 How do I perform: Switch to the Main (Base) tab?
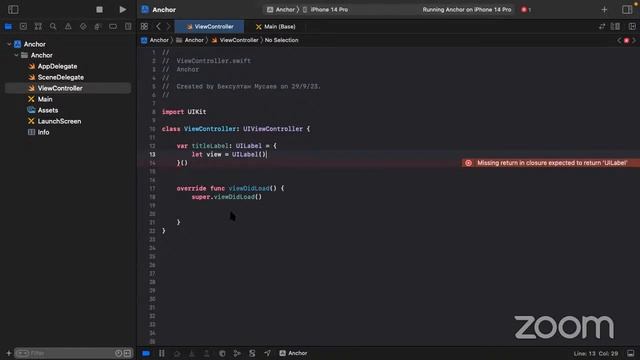pyautogui.click(x=276, y=27)
